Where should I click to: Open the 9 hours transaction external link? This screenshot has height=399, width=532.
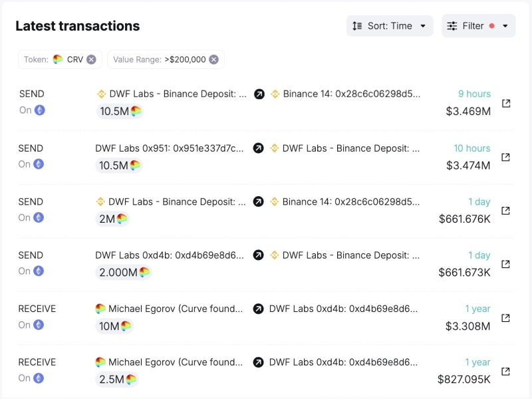tap(506, 104)
